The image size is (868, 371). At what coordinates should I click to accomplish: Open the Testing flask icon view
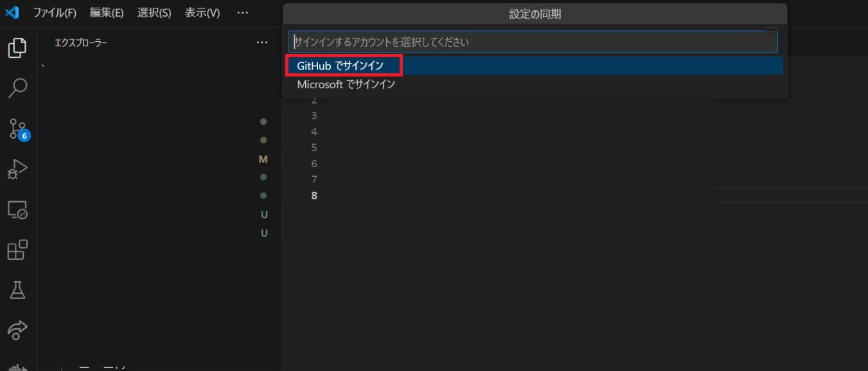click(x=17, y=291)
